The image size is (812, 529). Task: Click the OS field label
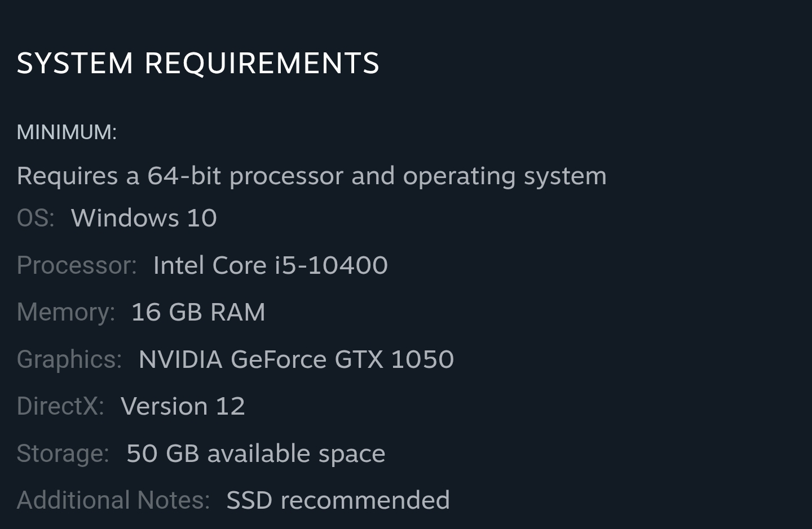pyautogui.click(x=36, y=218)
